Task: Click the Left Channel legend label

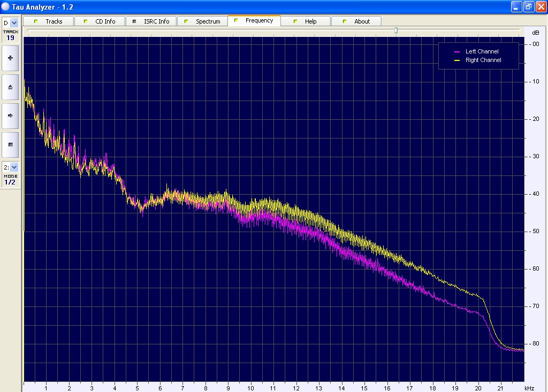Action: [482, 52]
